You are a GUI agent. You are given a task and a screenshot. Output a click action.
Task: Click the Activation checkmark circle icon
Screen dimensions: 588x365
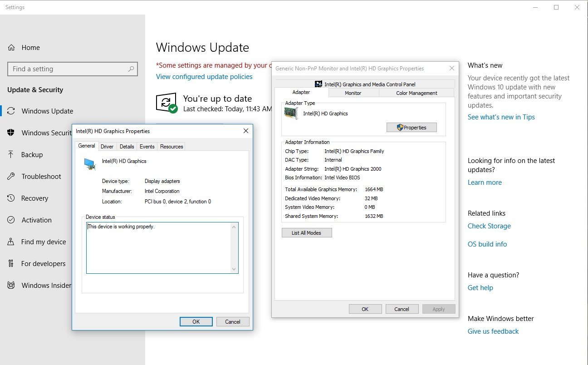pos(11,220)
